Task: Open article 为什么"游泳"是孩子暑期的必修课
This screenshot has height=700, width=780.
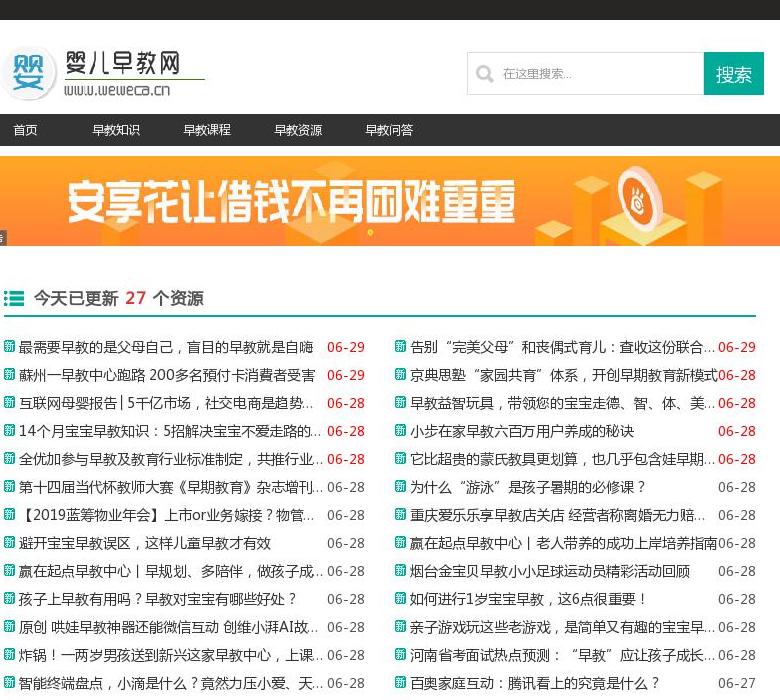Action: 528,487
